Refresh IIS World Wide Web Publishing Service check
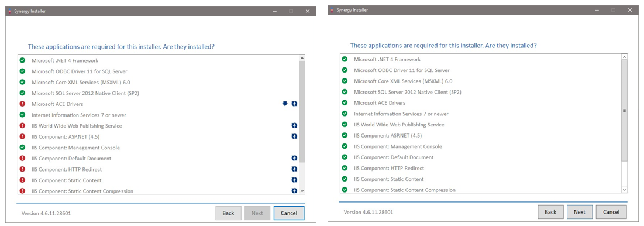Screen dimensions: 644x226 (294, 126)
